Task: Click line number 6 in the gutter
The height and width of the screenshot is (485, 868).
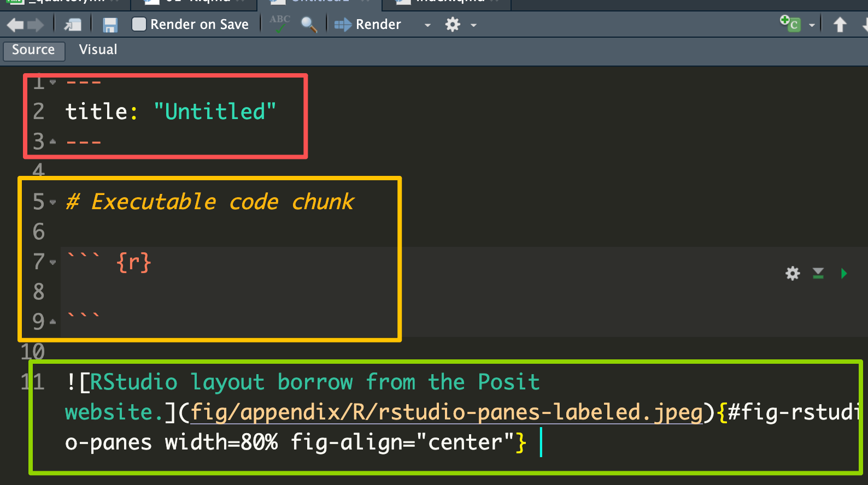Action: [38, 232]
